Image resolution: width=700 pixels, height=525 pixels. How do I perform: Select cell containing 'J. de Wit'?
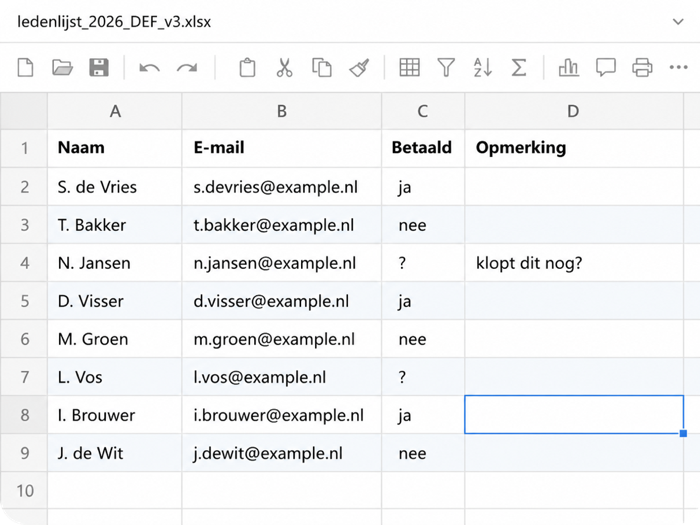[x=115, y=453]
